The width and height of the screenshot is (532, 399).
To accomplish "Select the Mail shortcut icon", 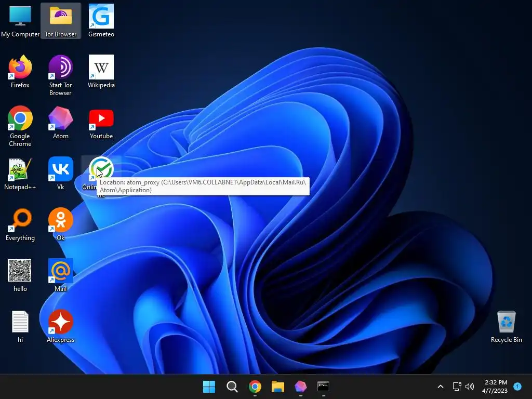I will 61,275.
